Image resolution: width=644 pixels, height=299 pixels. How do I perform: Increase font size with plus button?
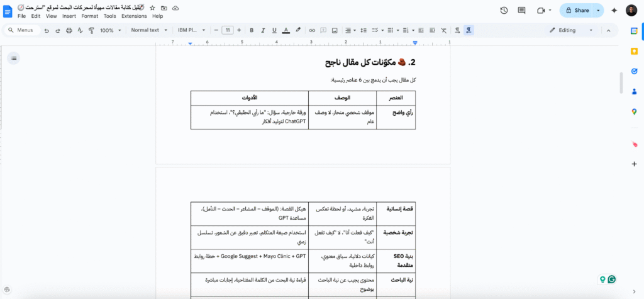click(240, 30)
